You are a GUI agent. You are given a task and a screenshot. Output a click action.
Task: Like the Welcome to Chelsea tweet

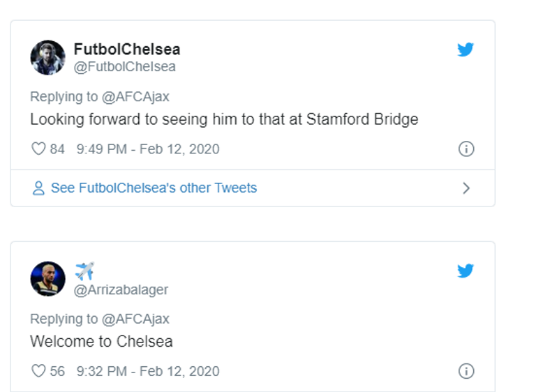click(x=38, y=371)
